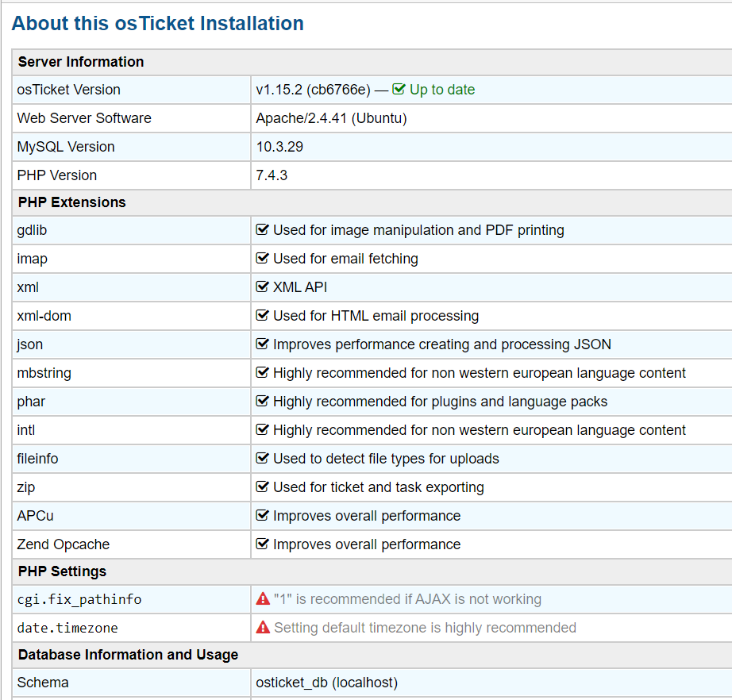Click the zip extension check icon
Screen dimensions: 732x700
coord(262,487)
